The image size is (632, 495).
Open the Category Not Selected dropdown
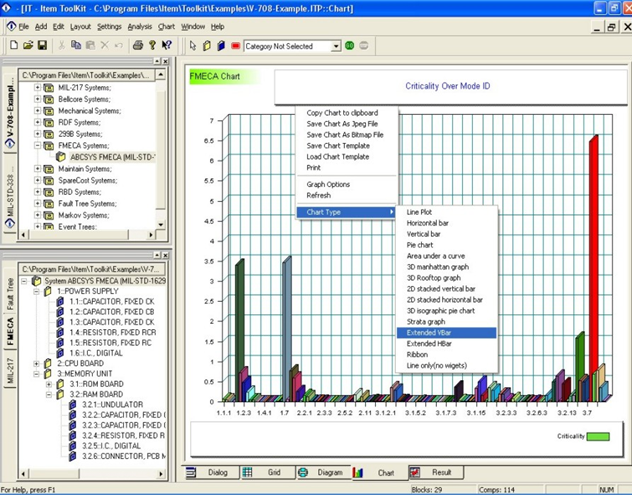(x=334, y=46)
